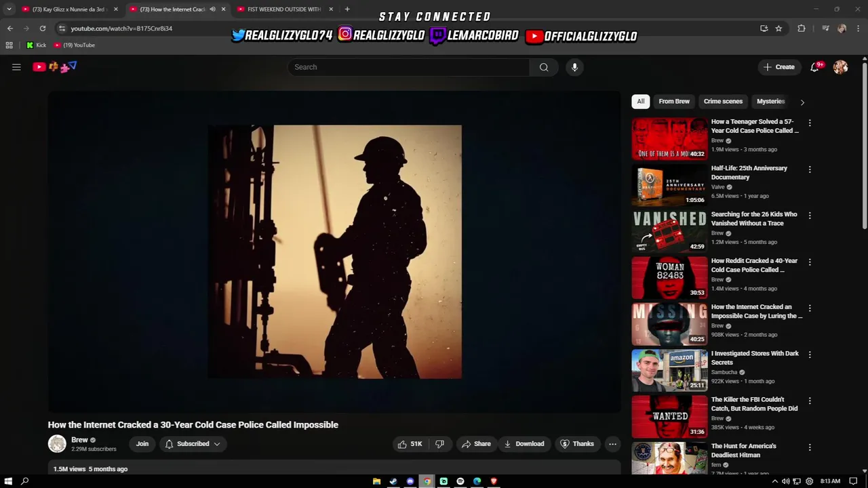Open the apps grid in bookmarks bar

click(x=9, y=45)
